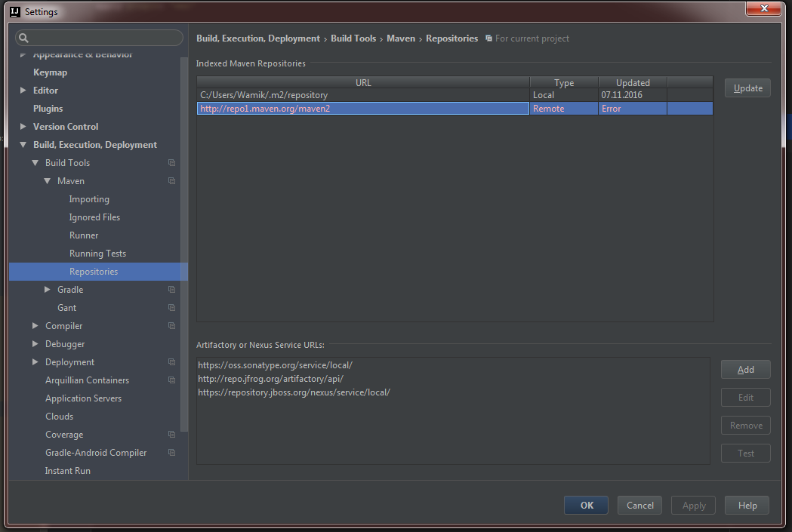Select the C:/Users/Wamik/.m2/repository row
Screen dimensions: 792x532
point(455,95)
